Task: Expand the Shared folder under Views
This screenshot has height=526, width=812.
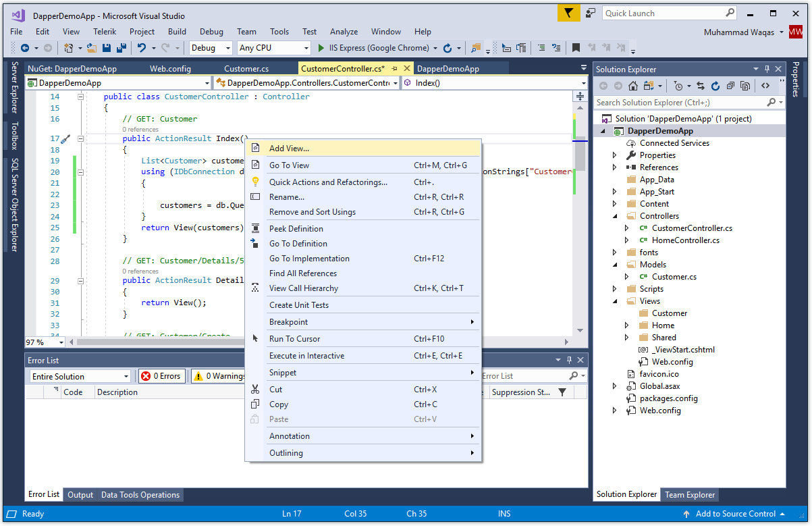Action: coord(626,338)
